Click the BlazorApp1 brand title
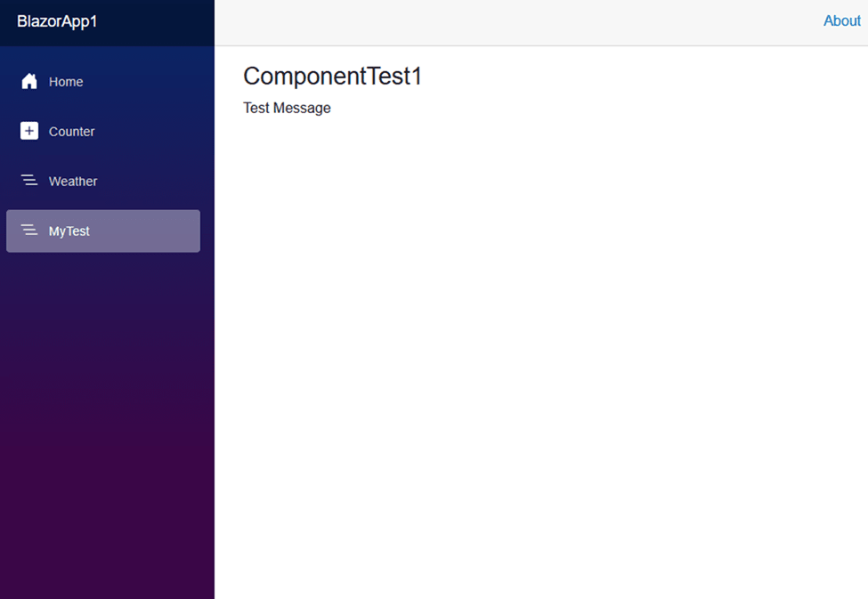 57,21
